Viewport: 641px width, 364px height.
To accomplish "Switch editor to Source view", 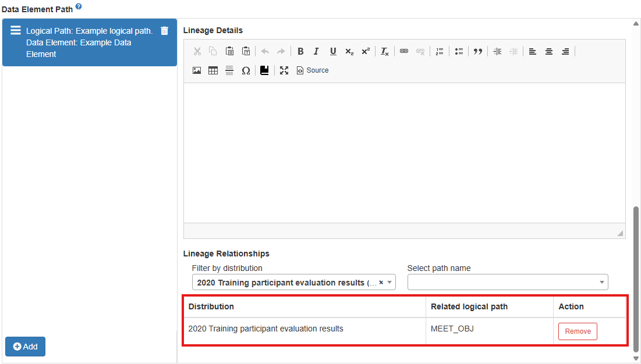I will (x=313, y=70).
